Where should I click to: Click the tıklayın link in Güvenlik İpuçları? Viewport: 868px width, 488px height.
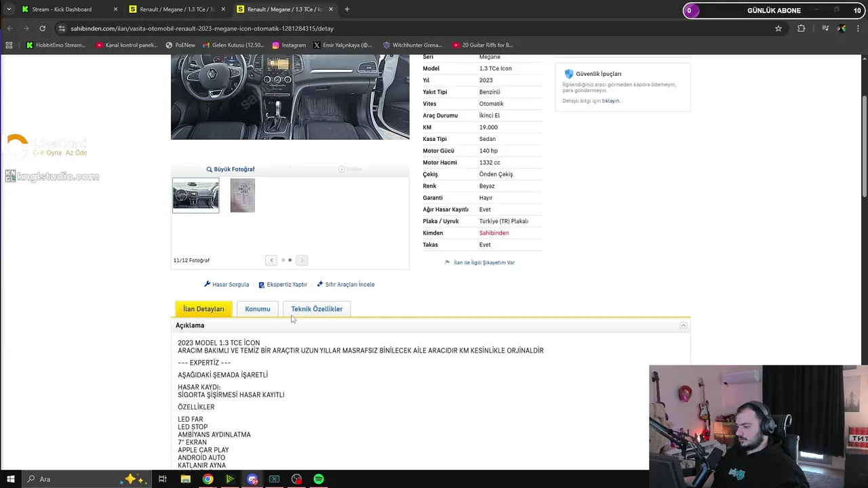[611, 101]
